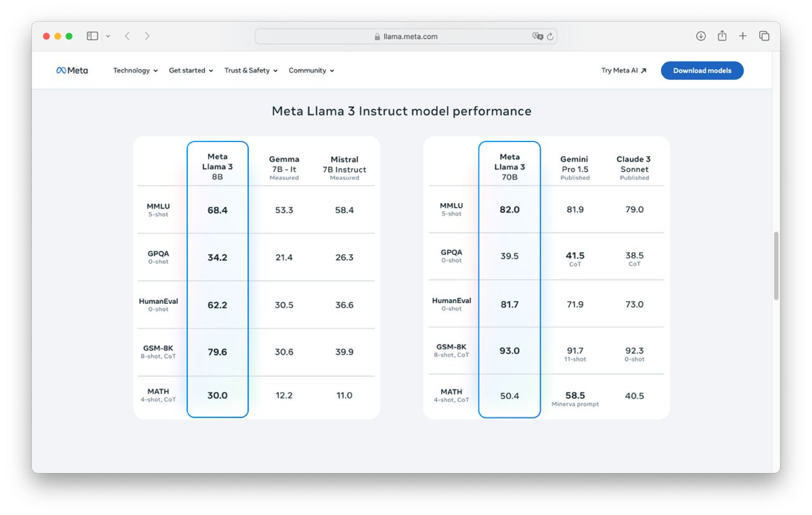Show the tab overview icon
Screen dimensions: 812x515
pos(764,36)
